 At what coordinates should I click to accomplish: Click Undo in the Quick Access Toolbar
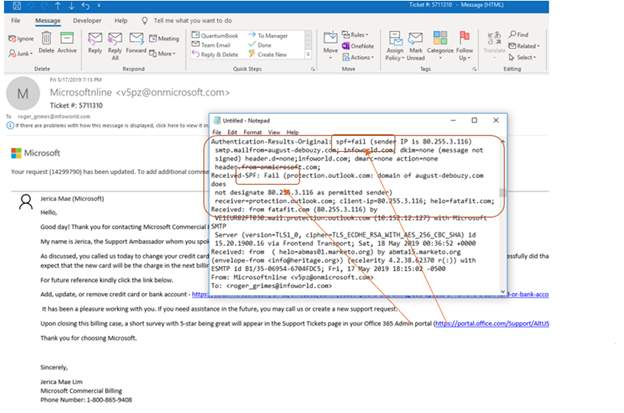pyautogui.click(x=85, y=6)
